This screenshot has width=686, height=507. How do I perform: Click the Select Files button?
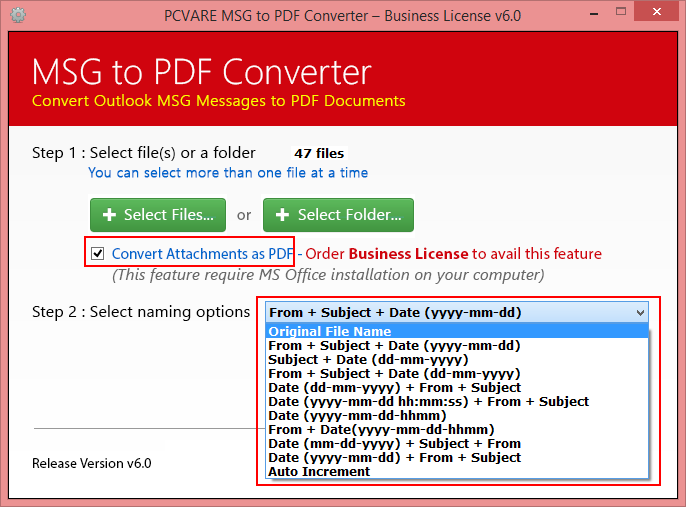pos(158,215)
